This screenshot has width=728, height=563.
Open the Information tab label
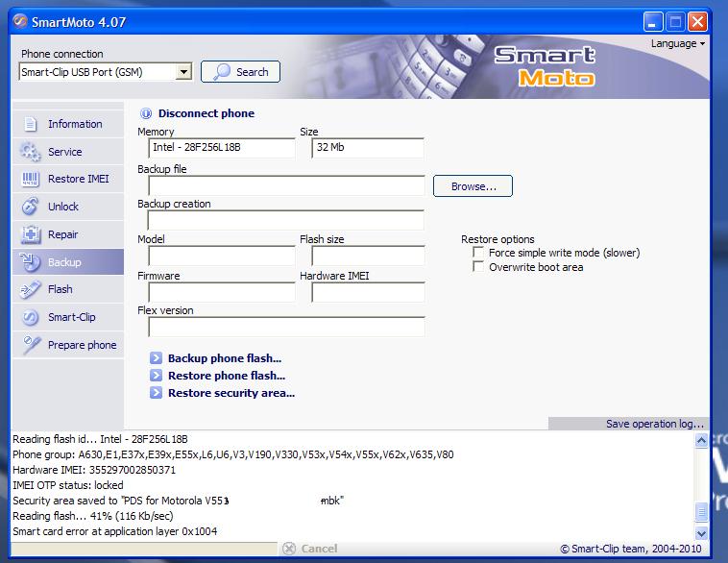(75, 124)
